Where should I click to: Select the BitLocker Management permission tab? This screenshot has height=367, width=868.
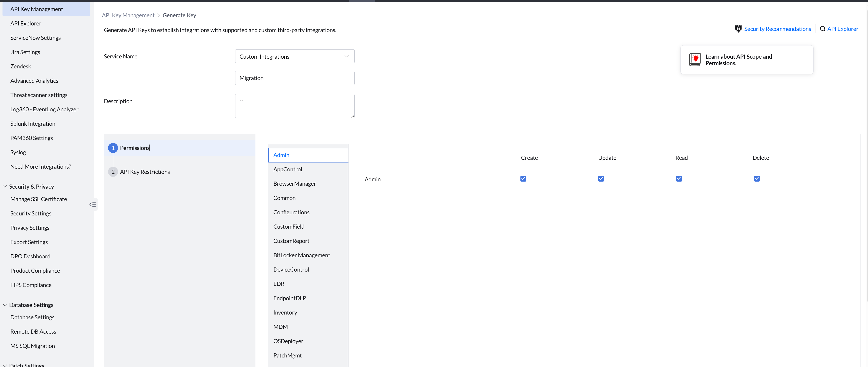click(302, 255)
